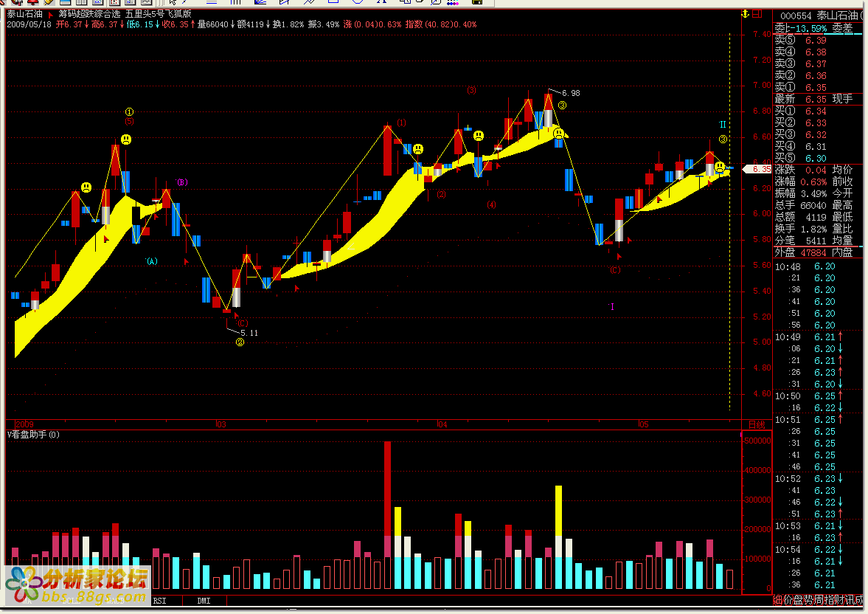Viewport: 868px width, 614px height.
Task: Click the 总手 66040 row
Action: pos(818,205)
